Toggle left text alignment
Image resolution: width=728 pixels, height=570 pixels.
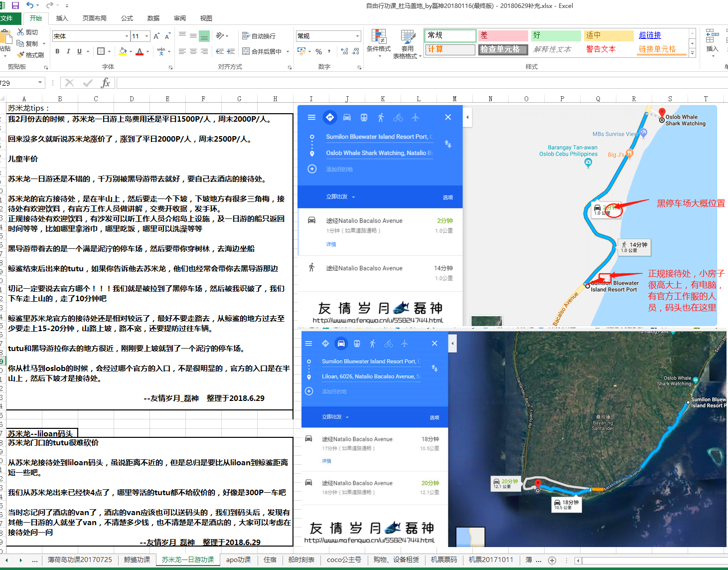[x=182, y=51]
